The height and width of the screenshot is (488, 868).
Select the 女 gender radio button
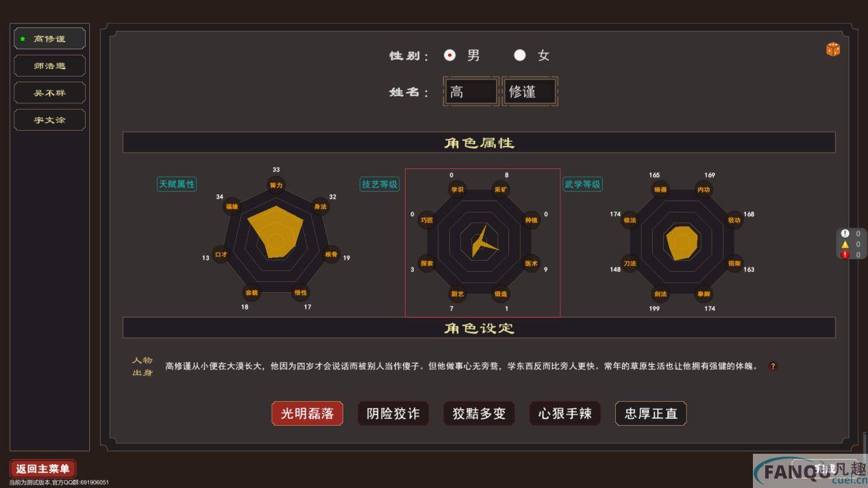point(520,55)
